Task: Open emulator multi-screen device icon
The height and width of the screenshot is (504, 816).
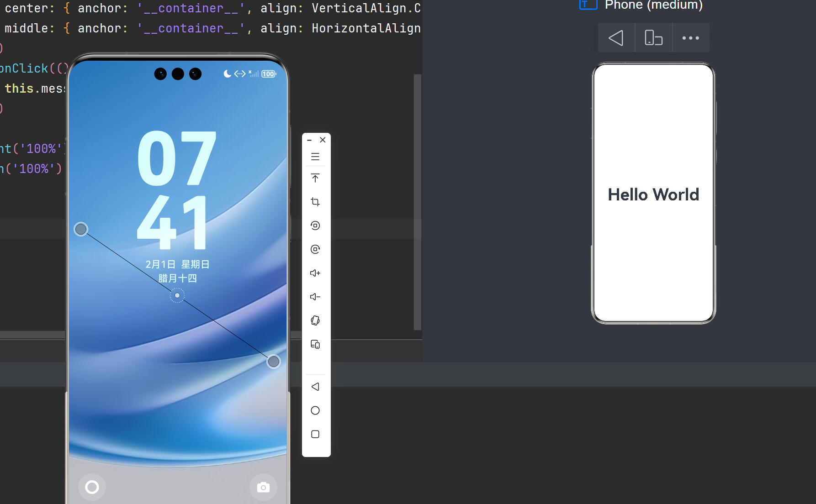Action: coord(315,344)
